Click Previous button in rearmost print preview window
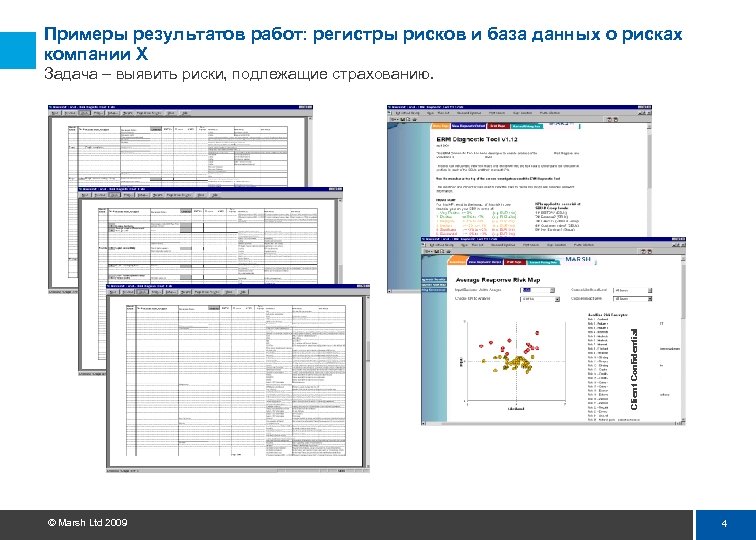756x540 pixels. tap(69, 113)
